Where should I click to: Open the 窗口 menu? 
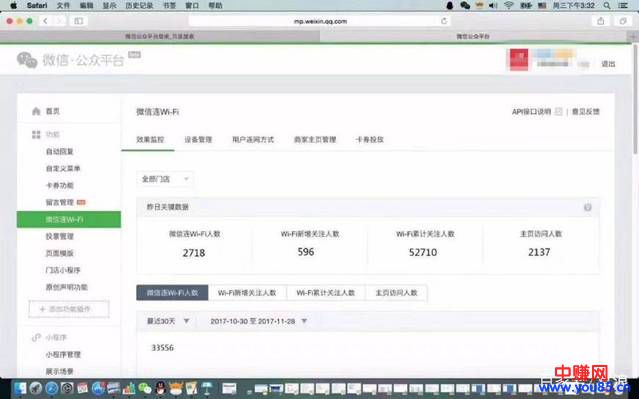point(192,5)
